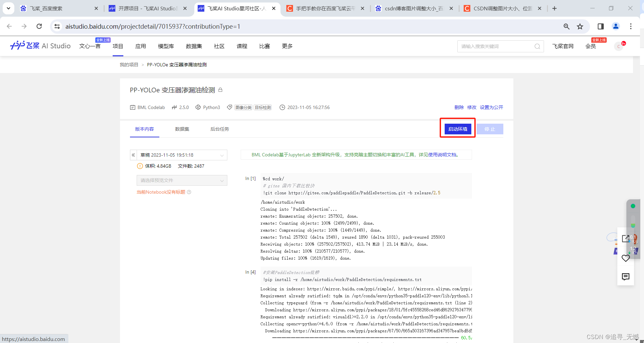Open the 请选择预览文件 dropdown
Screen dimensions: 644x343
[x=182, y=180]
